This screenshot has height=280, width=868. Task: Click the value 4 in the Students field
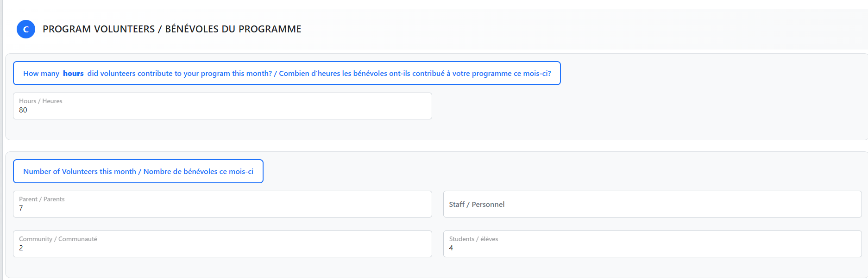pyautogui.click(x=451, y=248)
